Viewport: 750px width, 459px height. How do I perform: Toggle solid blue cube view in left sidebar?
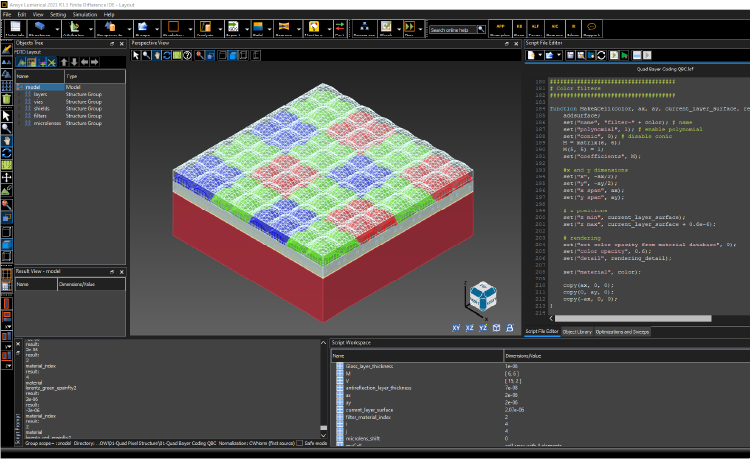tap(7, 244)
